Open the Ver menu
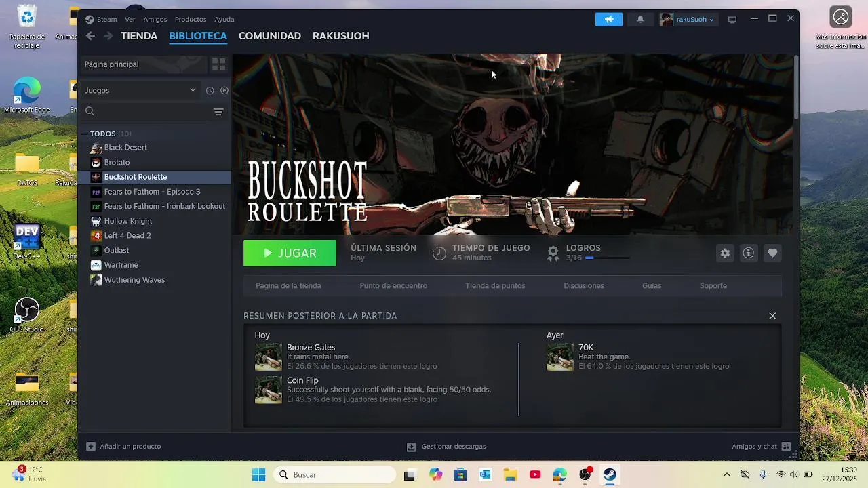This screenshot has width=868, height=488. coord(130,19)
